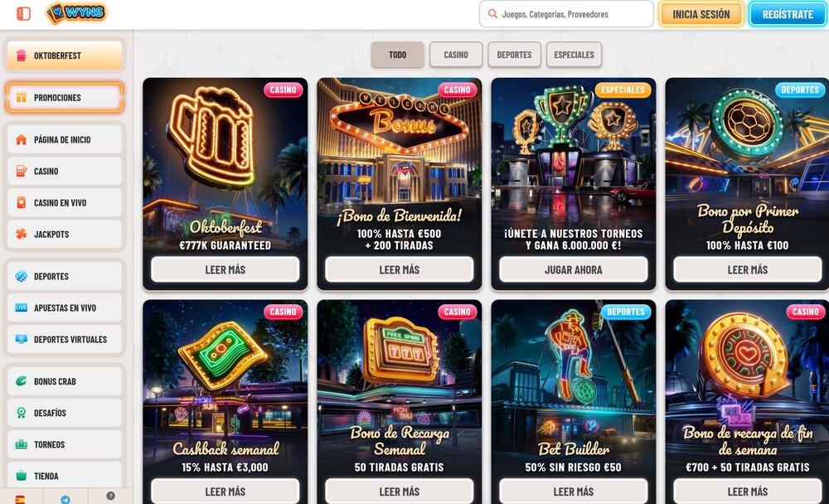This screenshot has width=829, height=504.
Task: Click the search magnifier icon
Action: [x=492, y=14]
